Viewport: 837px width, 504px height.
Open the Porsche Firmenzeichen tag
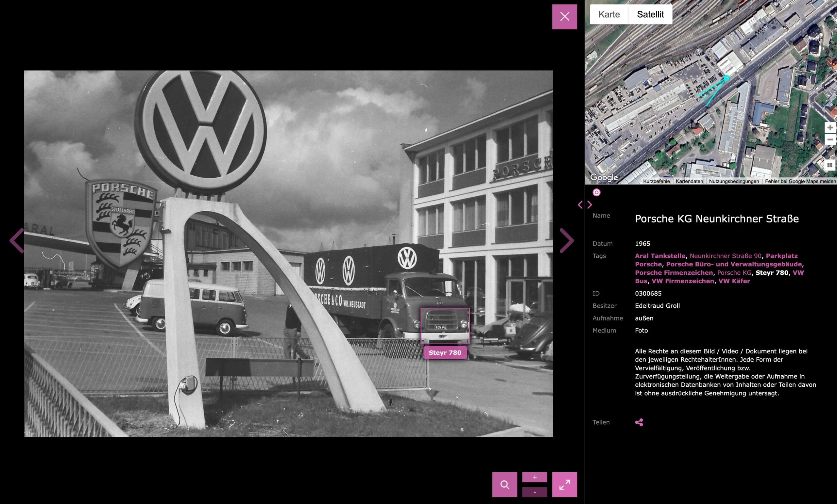[674, 272]
